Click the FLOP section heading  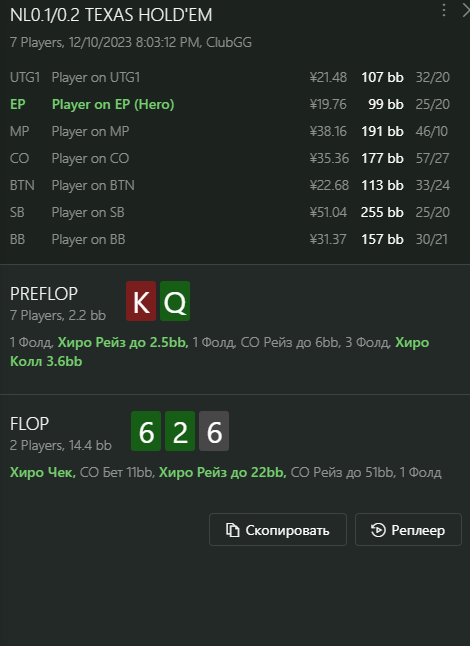[29, 424]
